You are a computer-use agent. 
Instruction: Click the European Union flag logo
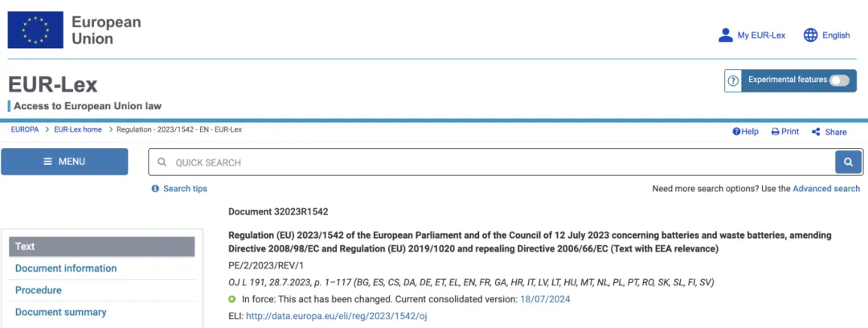point(35,30)
